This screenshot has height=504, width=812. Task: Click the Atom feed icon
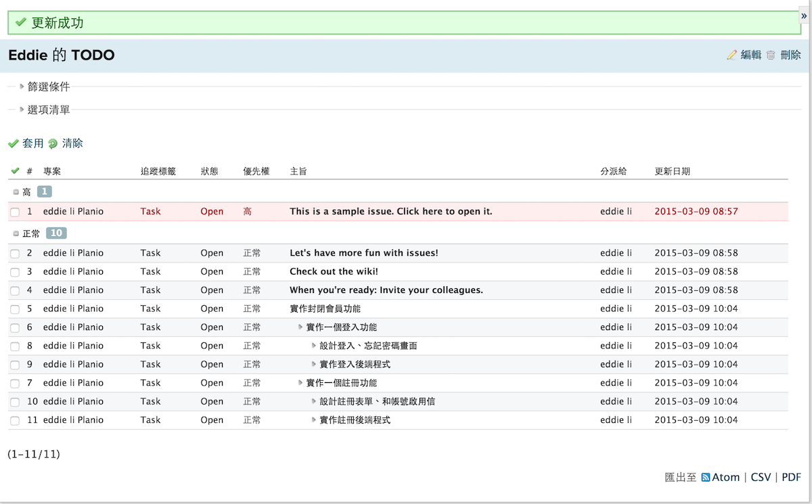[706, 477]
